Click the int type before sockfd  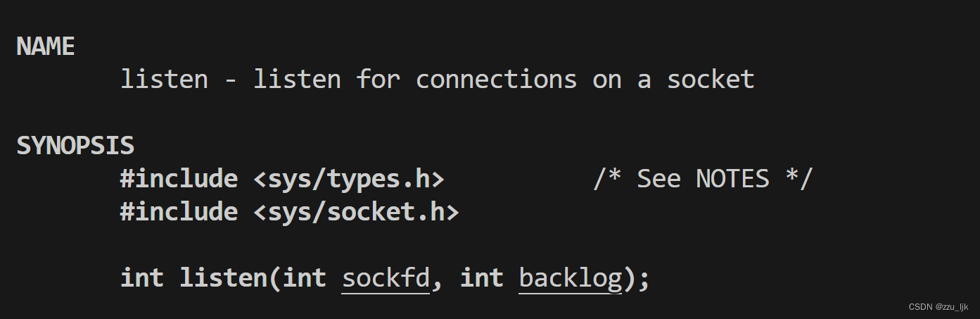[x=305, y=277]
